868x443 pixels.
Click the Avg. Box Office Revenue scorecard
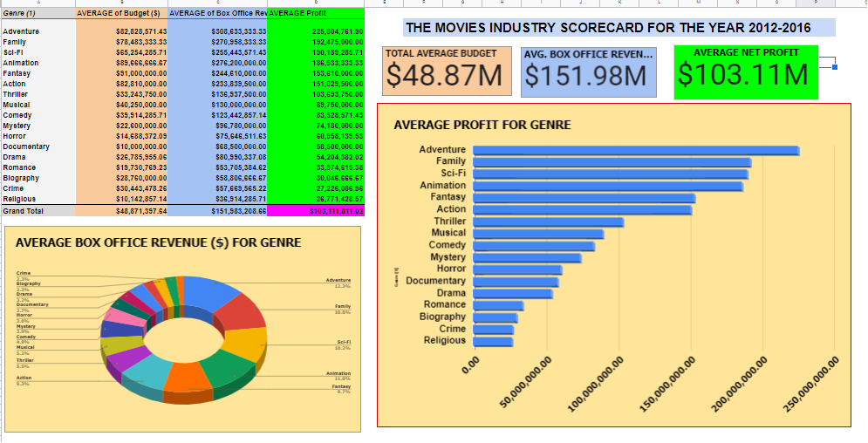click(589, 72)
